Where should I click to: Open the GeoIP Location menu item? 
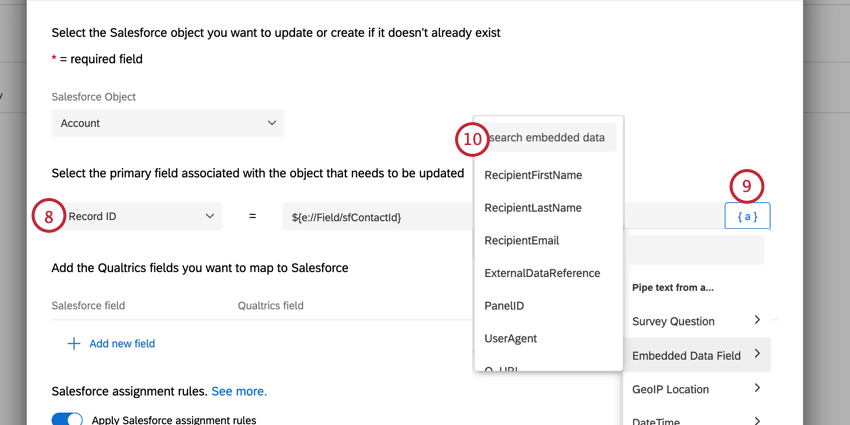click(x=670, y=389)
